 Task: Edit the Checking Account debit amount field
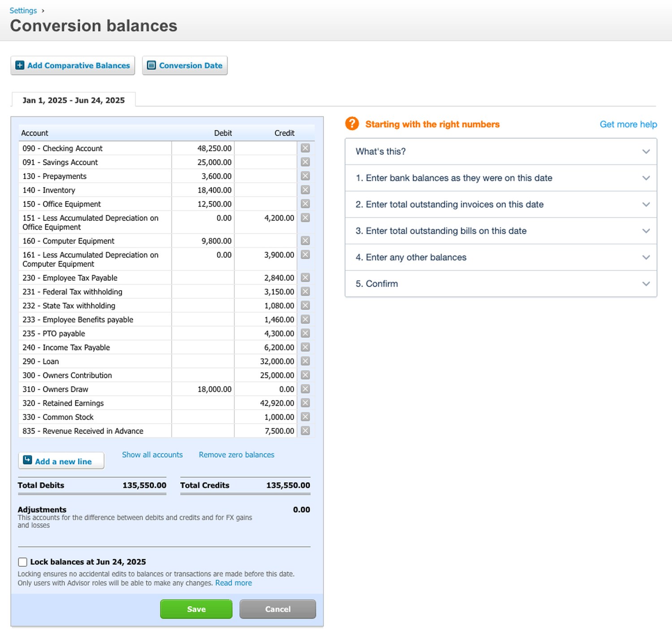click(x=203, y=148)
